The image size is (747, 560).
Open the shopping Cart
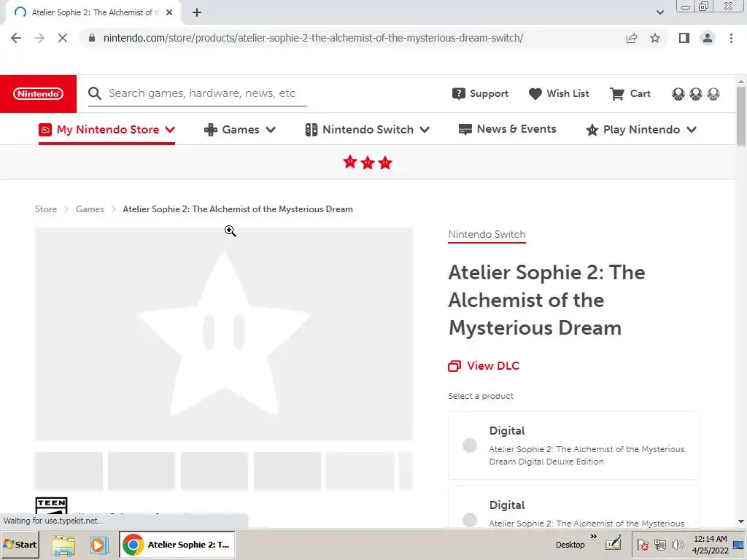[x=630, y=94]
